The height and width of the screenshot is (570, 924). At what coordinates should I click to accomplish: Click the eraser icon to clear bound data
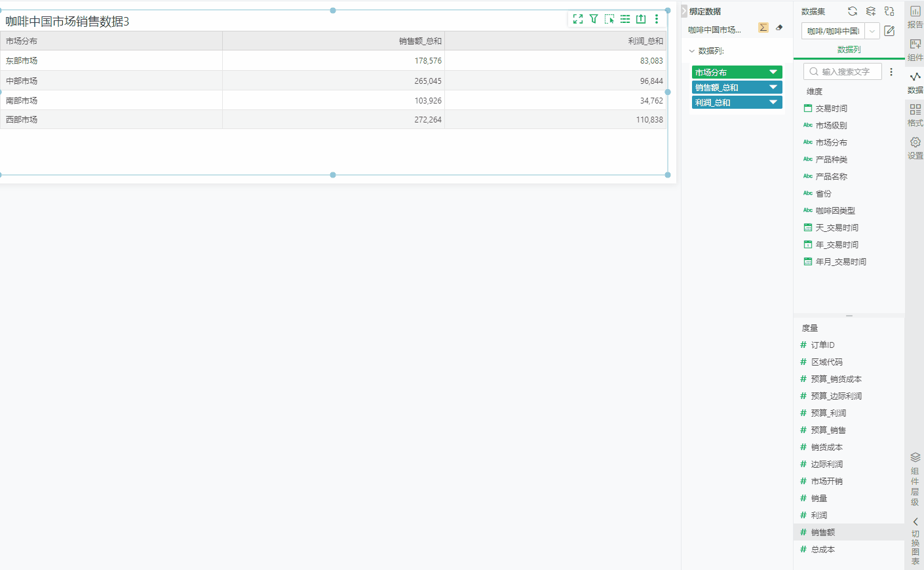(x=779, y=27)
